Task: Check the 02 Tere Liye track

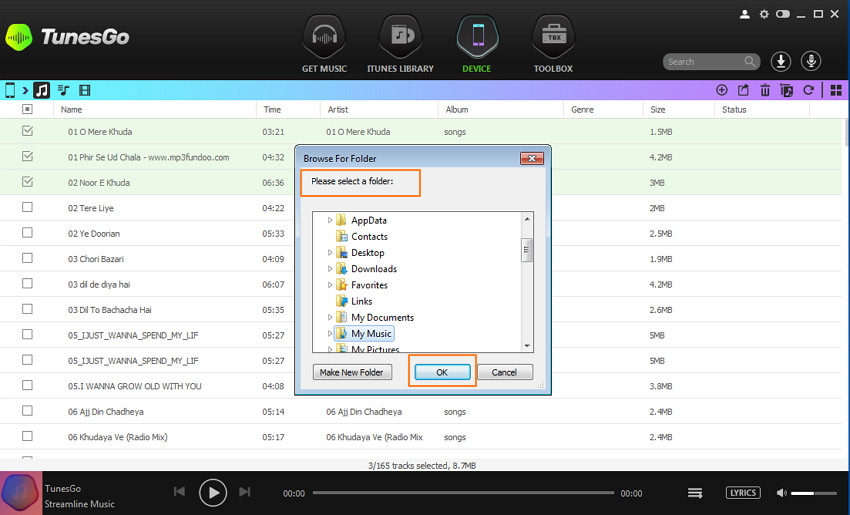Action: pyautogui.click(x=27, y=207)
